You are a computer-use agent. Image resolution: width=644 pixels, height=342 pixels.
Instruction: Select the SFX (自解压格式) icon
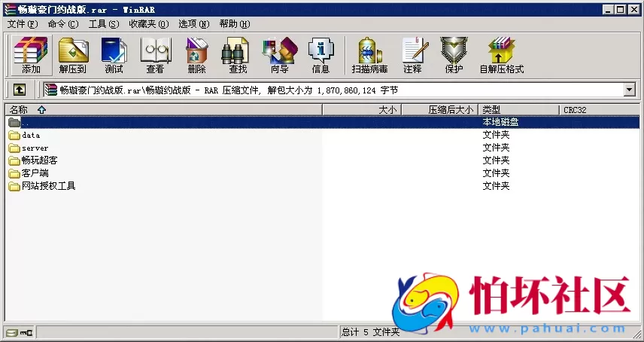[x=501, y=54]
